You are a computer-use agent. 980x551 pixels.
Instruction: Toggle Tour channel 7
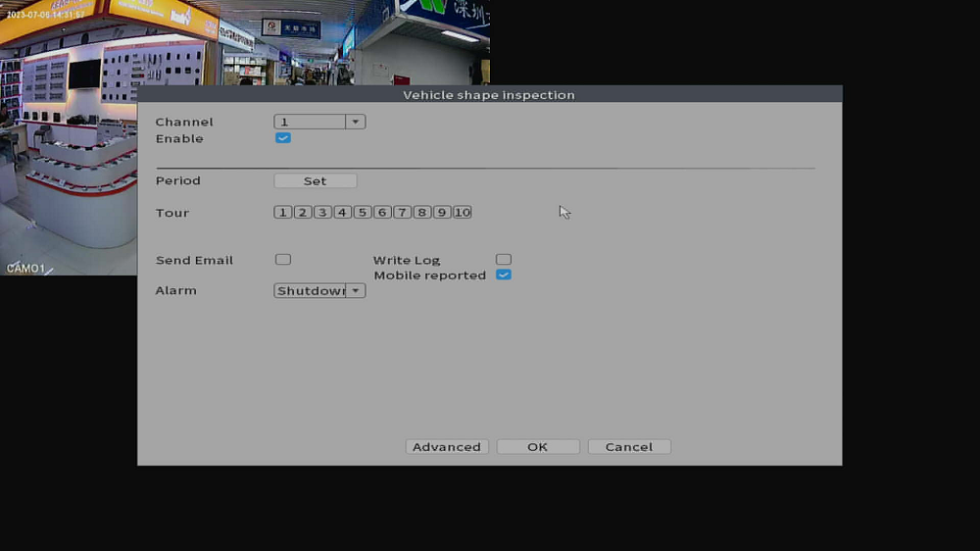pyautogui.click(x=403, y=213)
